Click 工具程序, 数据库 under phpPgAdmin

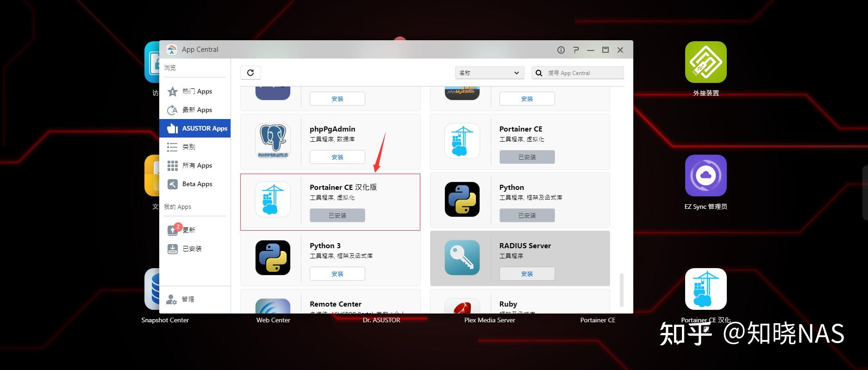pos(332,139)
